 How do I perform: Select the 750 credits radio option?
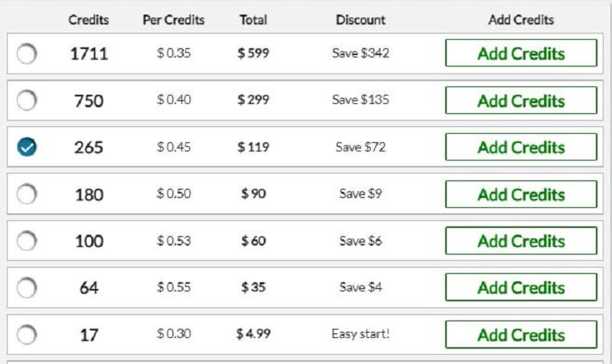pos(27,100)
